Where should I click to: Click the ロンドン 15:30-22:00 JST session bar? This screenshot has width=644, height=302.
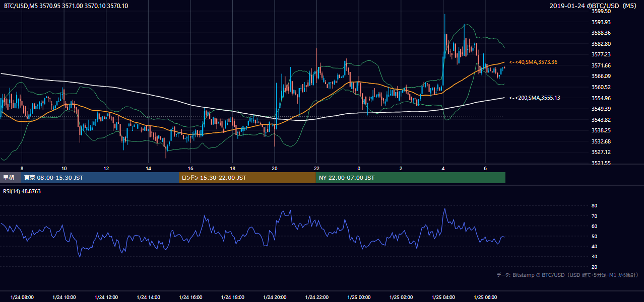[x=247, y=178]
